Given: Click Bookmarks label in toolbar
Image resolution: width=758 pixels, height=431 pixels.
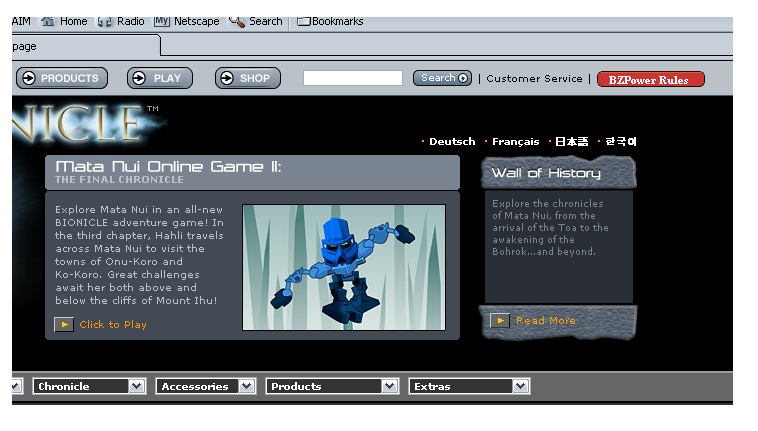Looking at the screenshot, I should click(x=337, y=22).
